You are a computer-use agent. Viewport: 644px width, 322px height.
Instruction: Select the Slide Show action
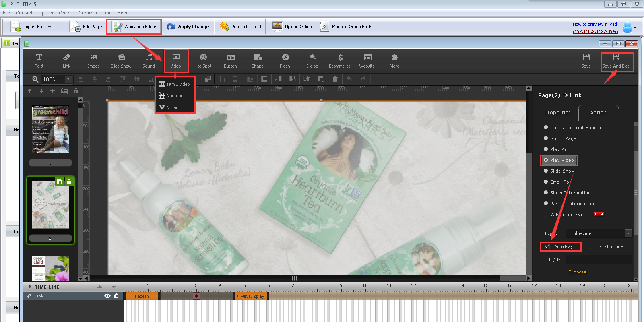[559, 171]
